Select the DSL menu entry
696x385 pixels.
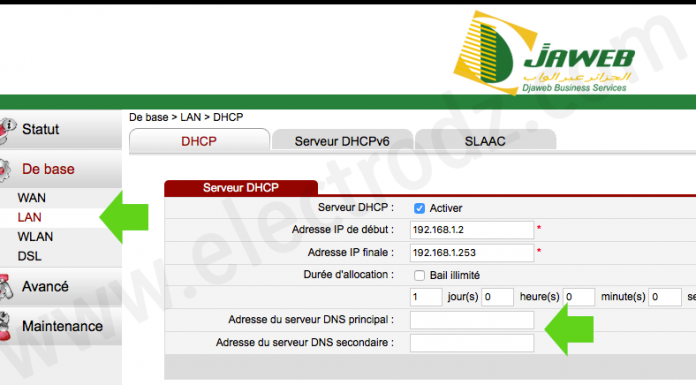tap(29, 256)
